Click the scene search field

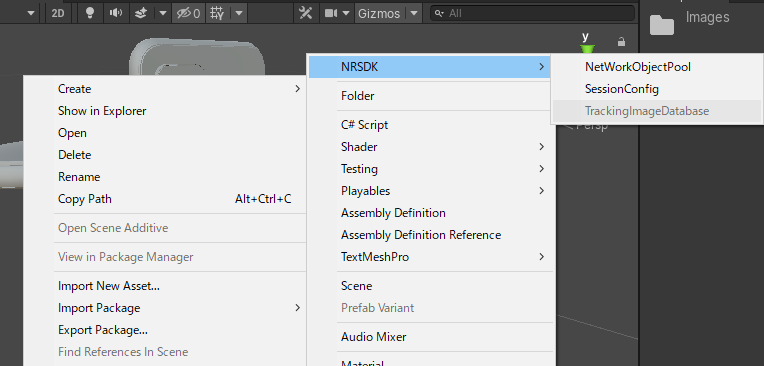click(532, 13)
